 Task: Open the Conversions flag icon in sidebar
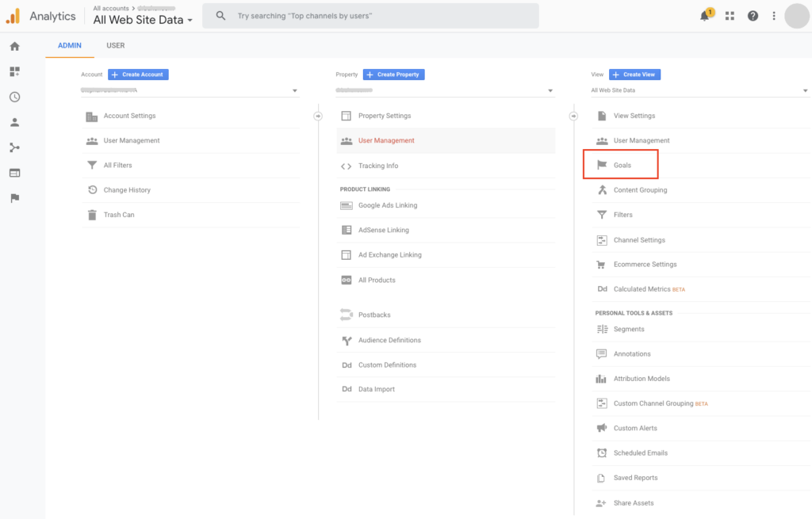pyautogui.click(x=14, y=197)
